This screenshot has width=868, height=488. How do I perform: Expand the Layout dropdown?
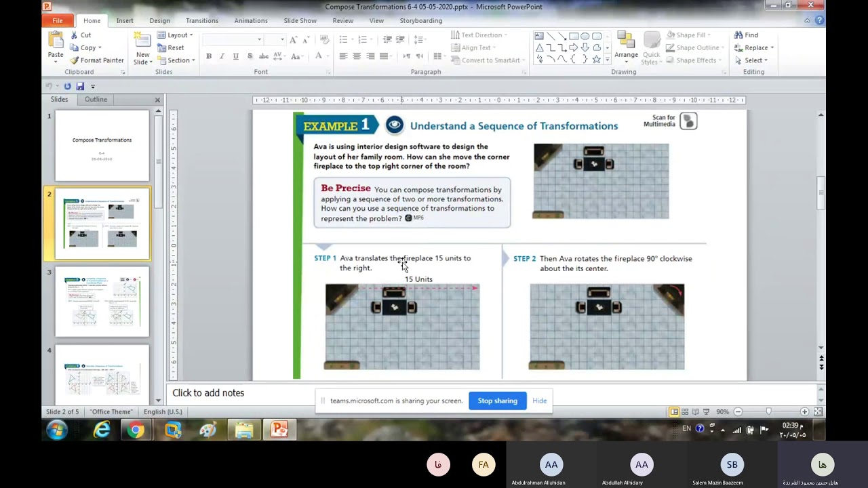pos(176,35)
